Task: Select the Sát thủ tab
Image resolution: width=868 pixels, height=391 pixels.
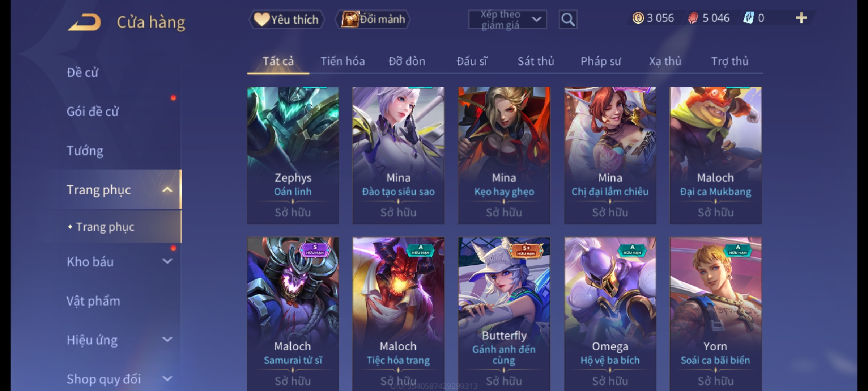Action: coord(536,61)
